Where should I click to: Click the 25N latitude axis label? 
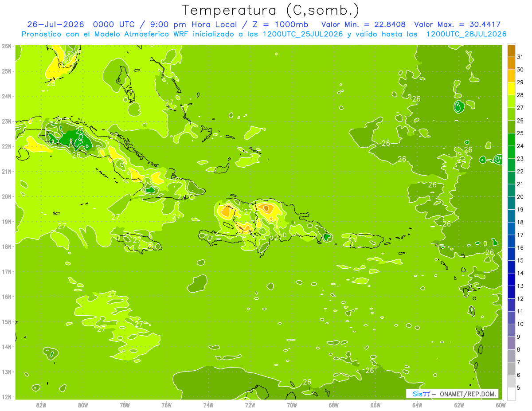[7, 71]
